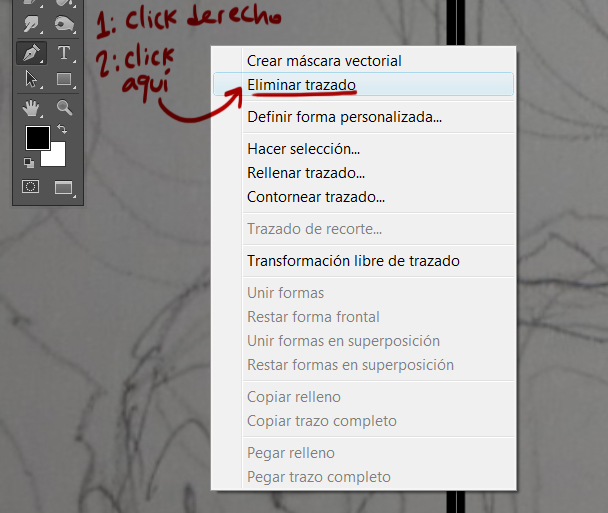The image size is (608, 513).
Task: Activate the Zoom magnifier tool
Action: click(64, 108)
